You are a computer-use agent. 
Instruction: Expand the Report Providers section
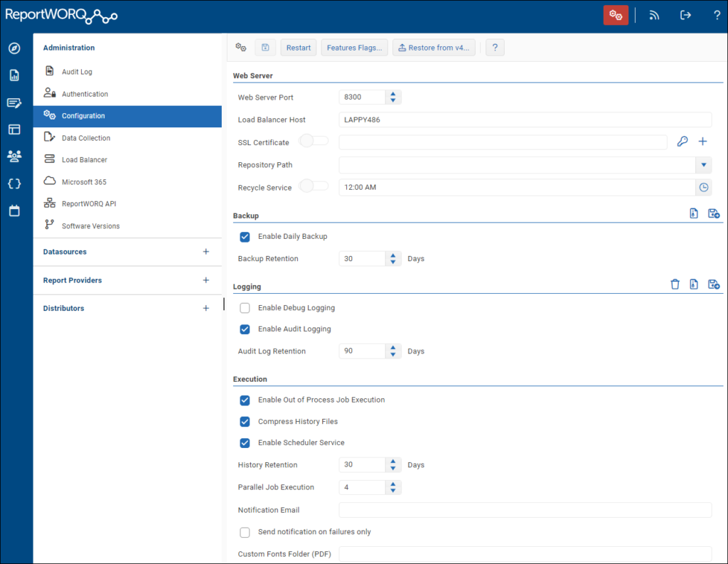coord(205,280)
